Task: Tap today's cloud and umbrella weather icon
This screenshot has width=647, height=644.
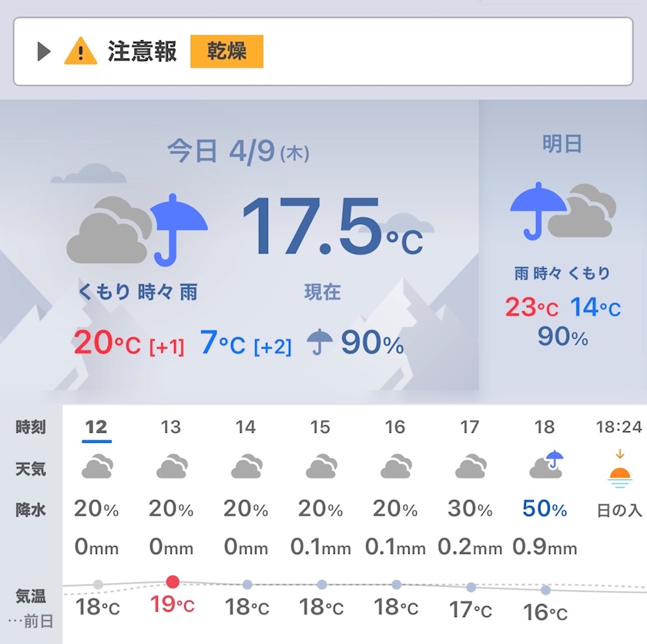Action: [x=137, y=230]
